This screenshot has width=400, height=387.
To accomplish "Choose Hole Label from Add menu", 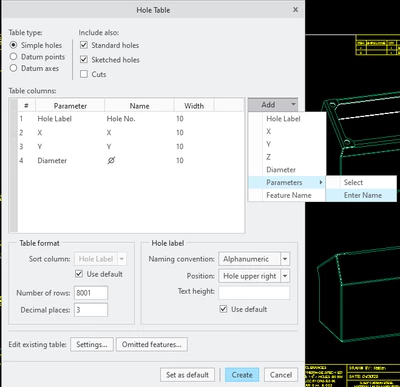I will point(283,119).
